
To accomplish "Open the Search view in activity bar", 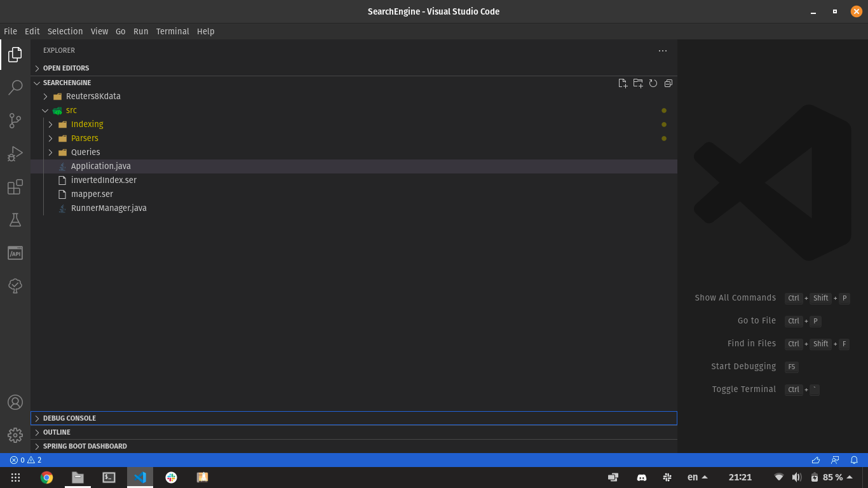I will (15, 88).
